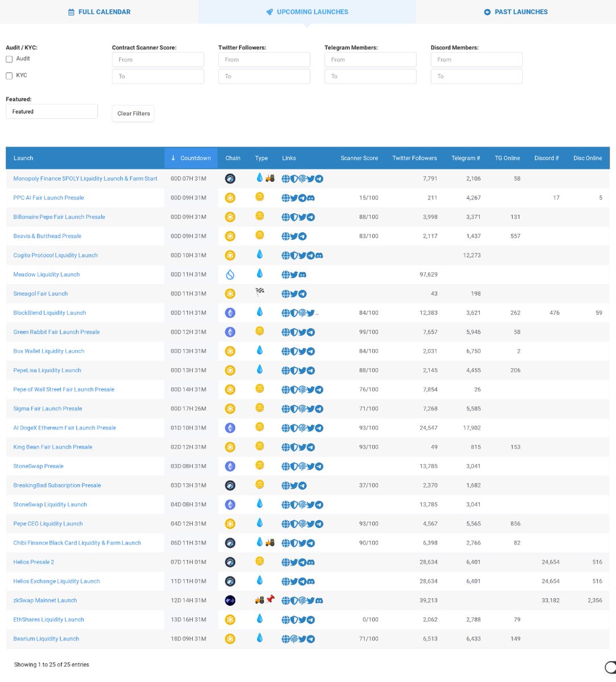This screenshot has width=616, height=682.
Task: Switch to Full Calendar tab
Action: pos(99,12)
